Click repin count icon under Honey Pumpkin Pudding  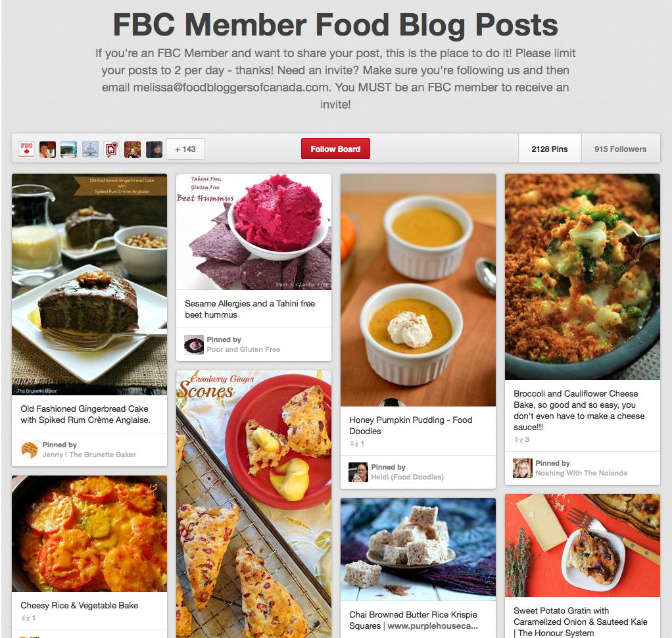coord(354,444)
